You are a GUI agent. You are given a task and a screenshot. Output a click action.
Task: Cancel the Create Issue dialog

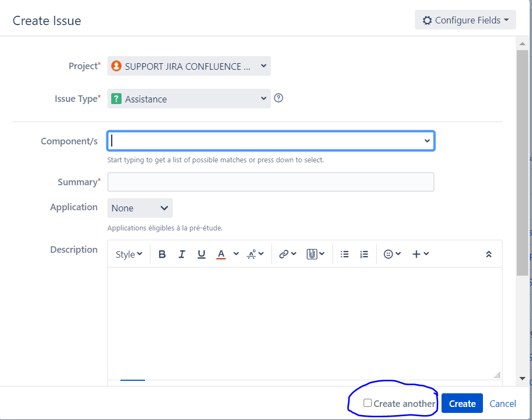pos(503,404)
